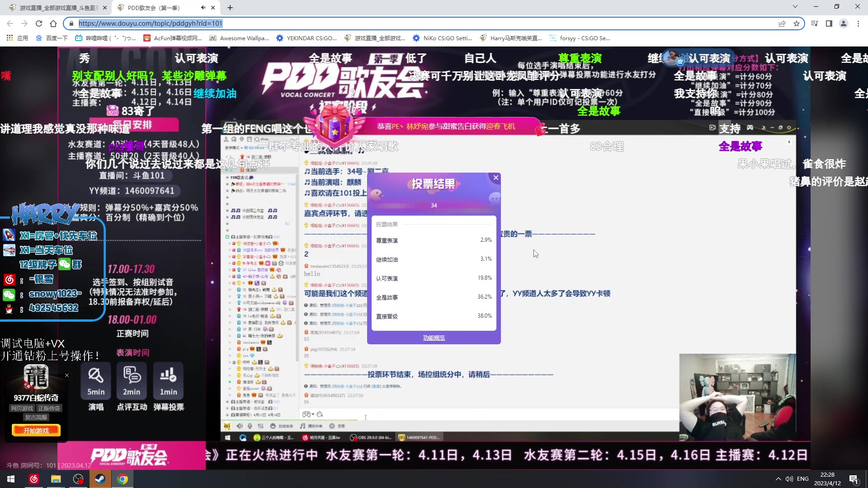Viewport: 868px width, 488px height.
Task: Open the 应用 apps shortcut
Action: pyautogui.click(x=17, y=38)
